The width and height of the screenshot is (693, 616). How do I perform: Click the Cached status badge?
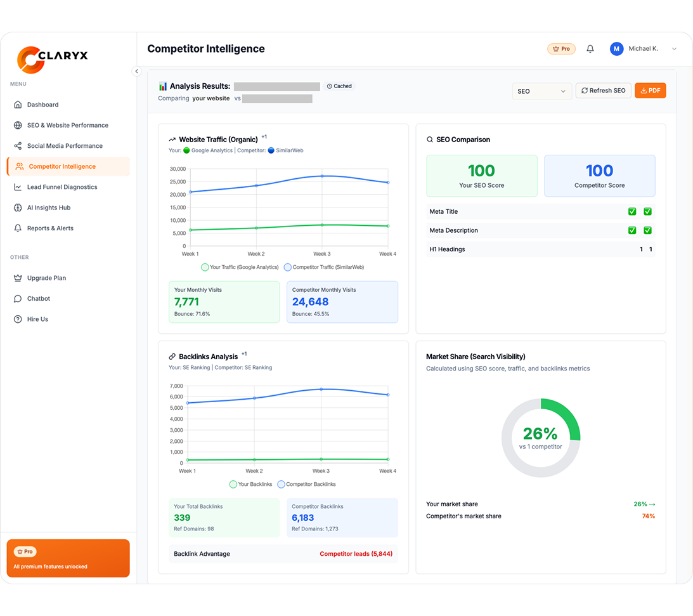[x=339, y=86]
